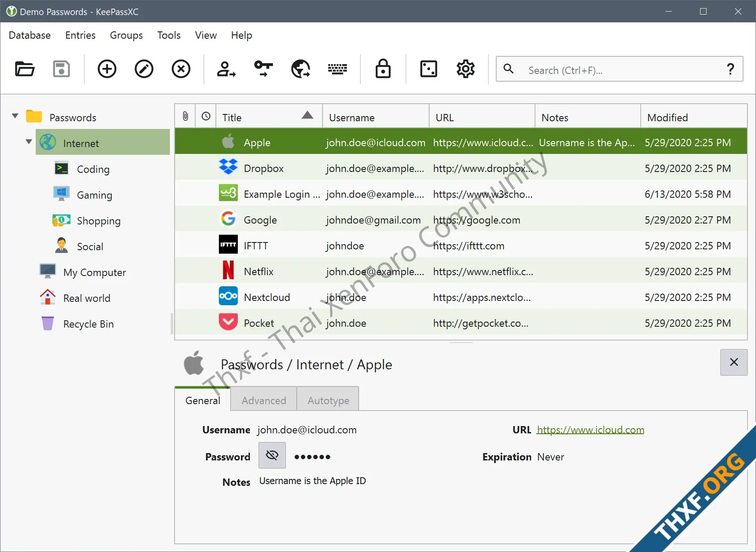Click http://getpocket.co... URL cell
Screen dimensions: 756x552
481,323
